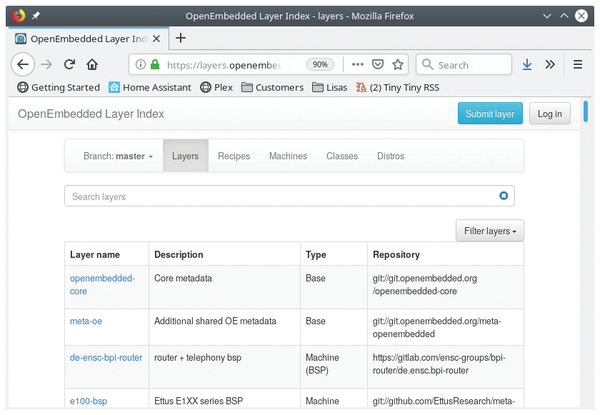This screenshot has width=600, height=415.
Task: Click the meta-openembedded repository URL text
Action: (x=437, y=327)
